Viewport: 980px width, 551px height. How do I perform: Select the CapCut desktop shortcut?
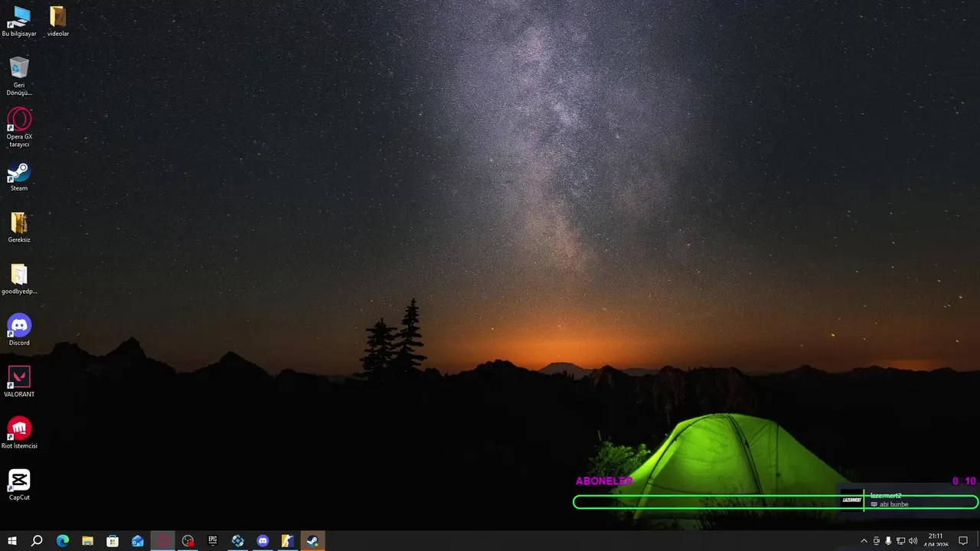[19, 485]
